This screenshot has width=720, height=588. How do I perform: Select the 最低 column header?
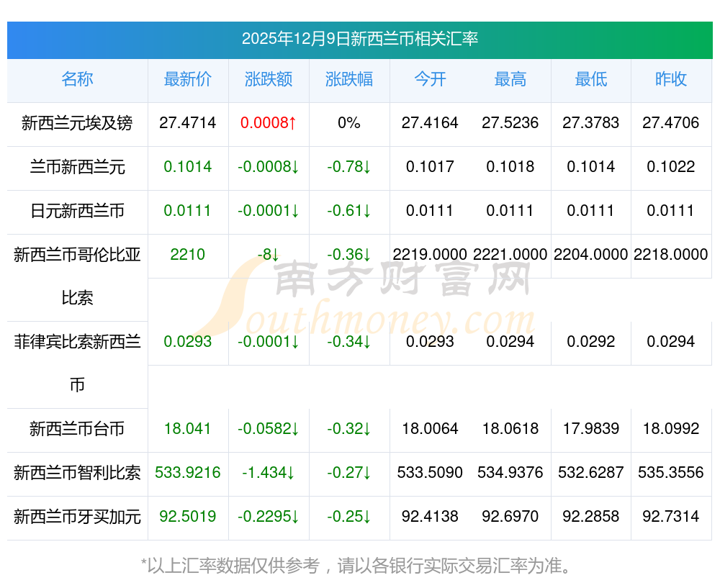point(591,79)
